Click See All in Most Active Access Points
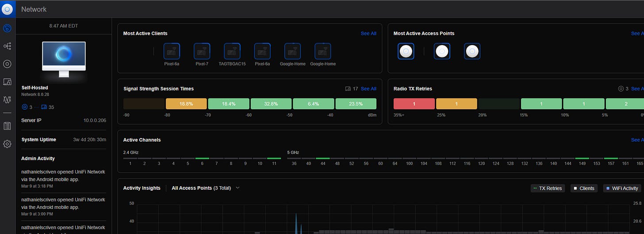Viewport: 644px width, 234px height. point(637,34)
